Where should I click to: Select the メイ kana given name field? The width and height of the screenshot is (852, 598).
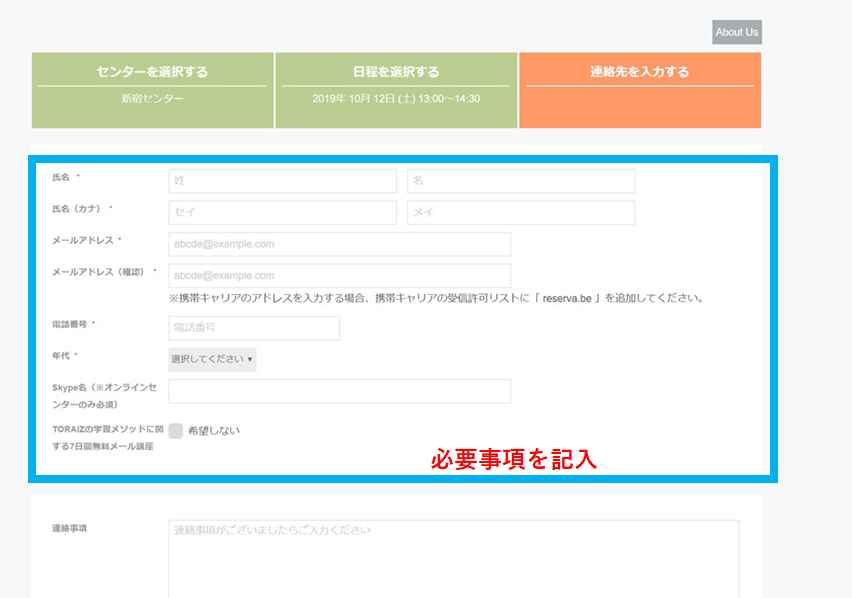click(520, 213)
